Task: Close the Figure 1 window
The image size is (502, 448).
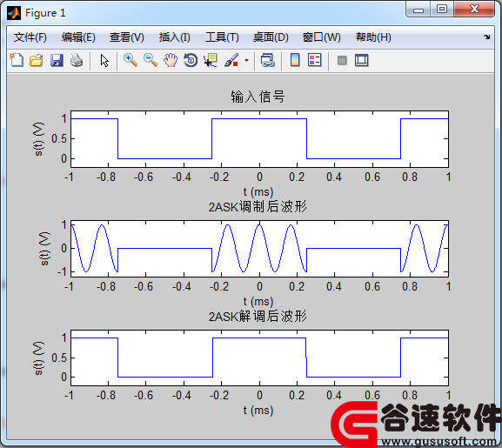Action: pyautogui.click(x=474, y=9)
